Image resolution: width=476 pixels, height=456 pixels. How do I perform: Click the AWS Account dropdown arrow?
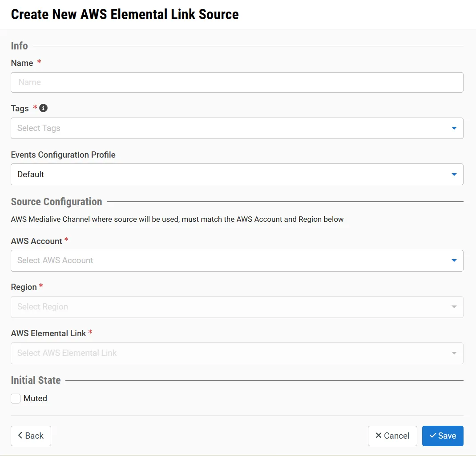click(x=454, y=261)
